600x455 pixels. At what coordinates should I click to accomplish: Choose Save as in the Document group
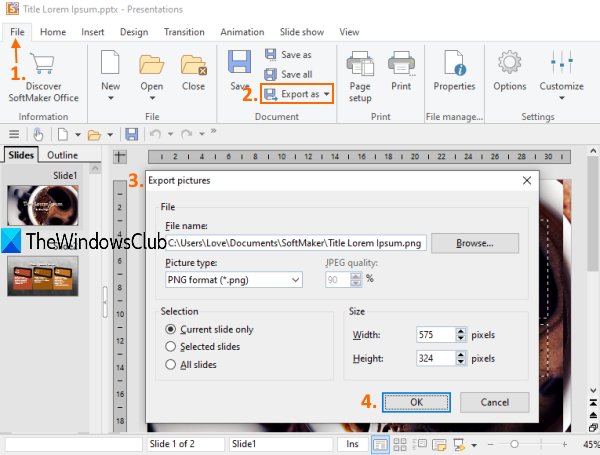[289, 55]
